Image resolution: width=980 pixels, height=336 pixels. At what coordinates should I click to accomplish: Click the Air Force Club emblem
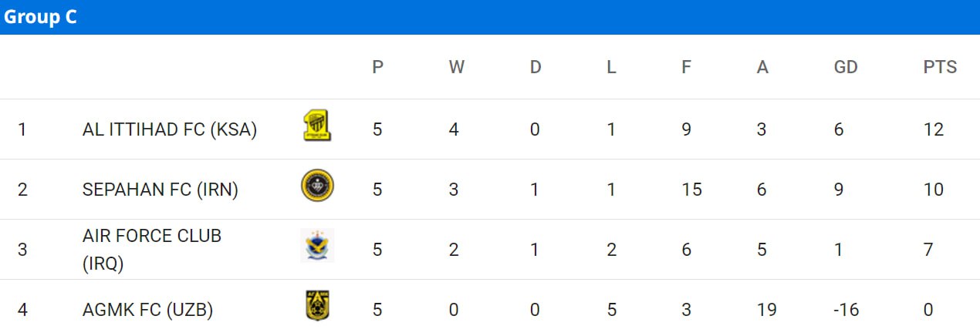point(317,246)
